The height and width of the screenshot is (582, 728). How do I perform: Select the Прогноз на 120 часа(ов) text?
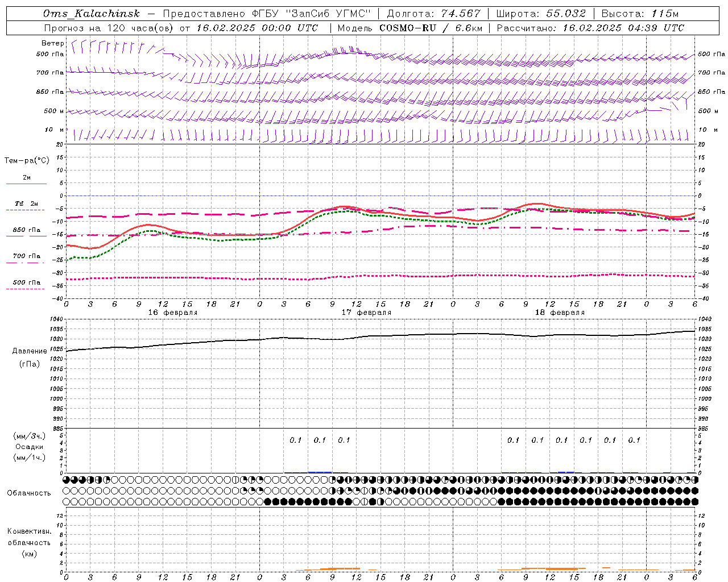[x=109, y=28]
